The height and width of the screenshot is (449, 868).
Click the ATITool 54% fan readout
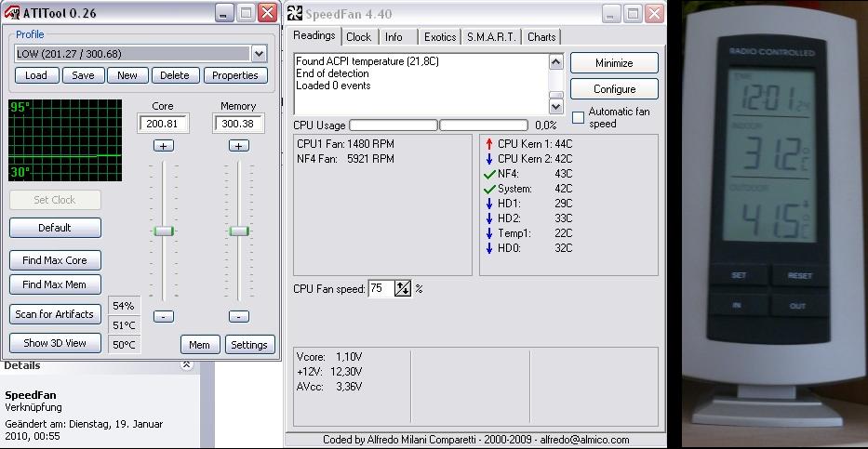click(125, 306)
